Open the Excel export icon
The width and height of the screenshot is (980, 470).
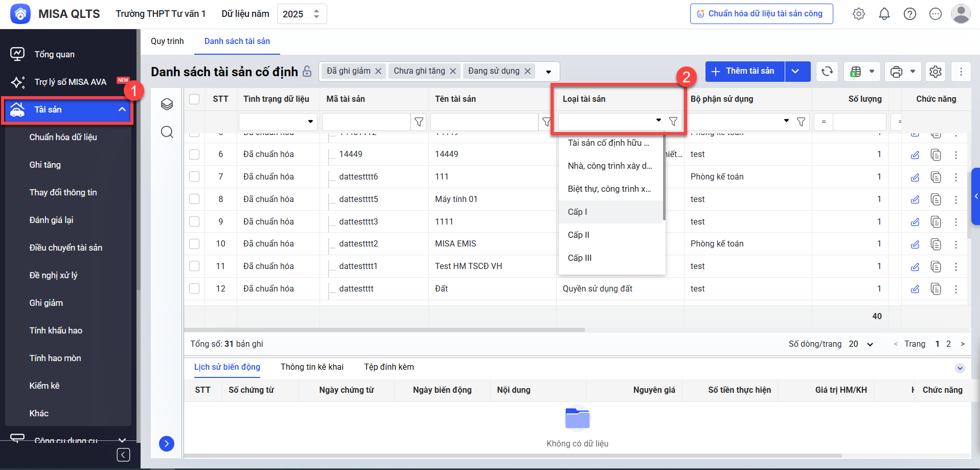click(856, 72)
